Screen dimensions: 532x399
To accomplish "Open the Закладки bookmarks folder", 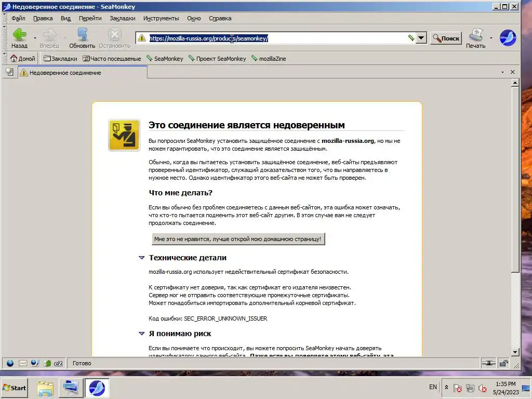I will pyautogui.click(x=60, y=59).
